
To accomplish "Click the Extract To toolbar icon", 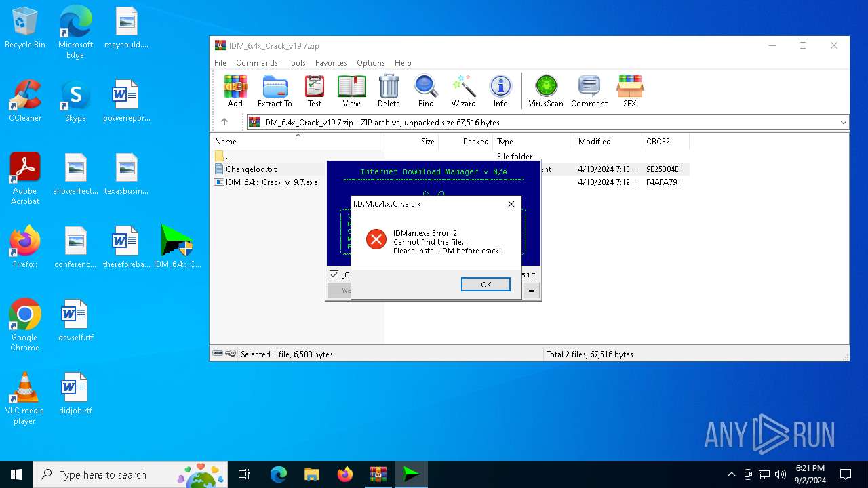I will [275, 91].
